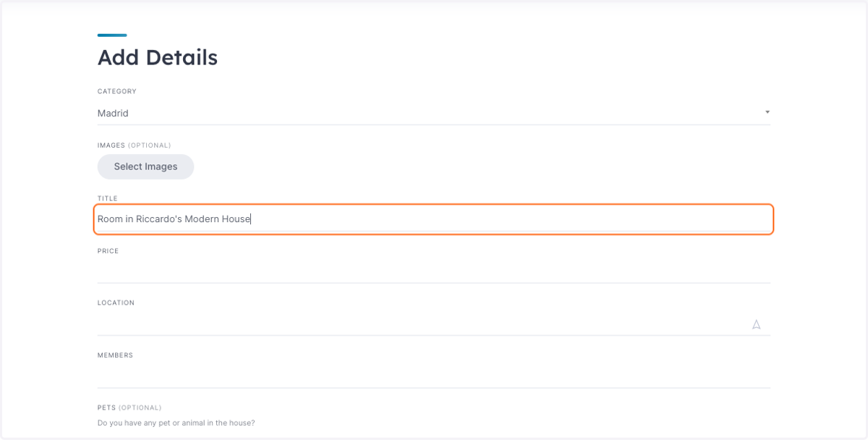Click the PRICE field label

(x=108, y=251)
